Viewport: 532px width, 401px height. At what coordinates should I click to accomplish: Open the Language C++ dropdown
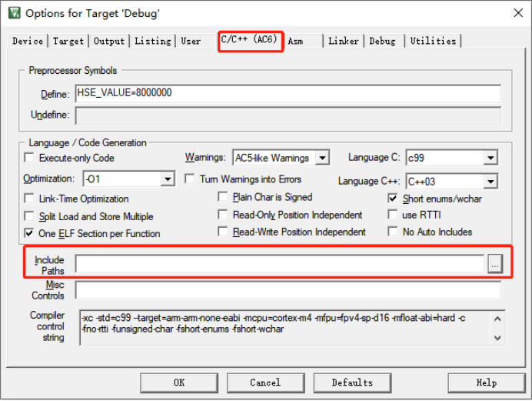[490, 182]
